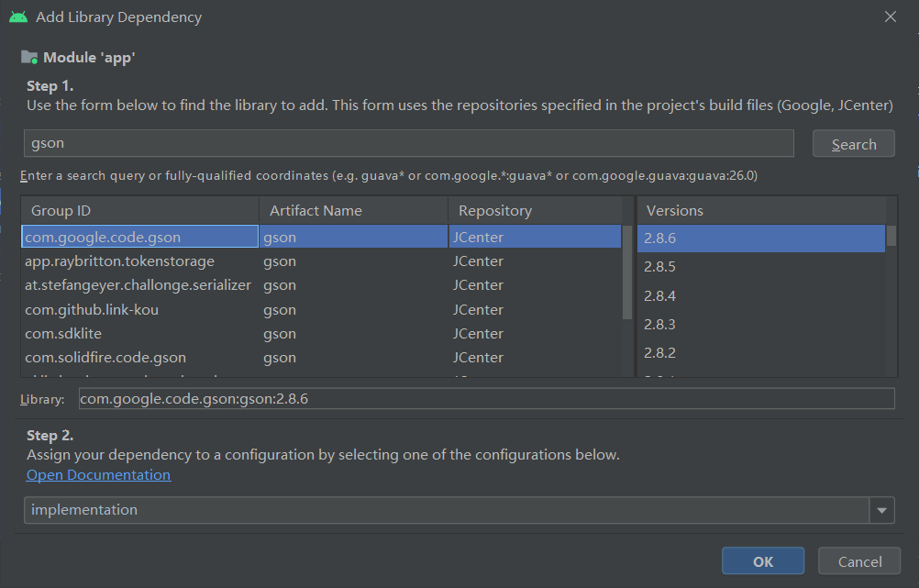919x588 pixels.
Task: Click the results table vertical scrollbar
Action: pyautogui.click(x=627, y=272)
